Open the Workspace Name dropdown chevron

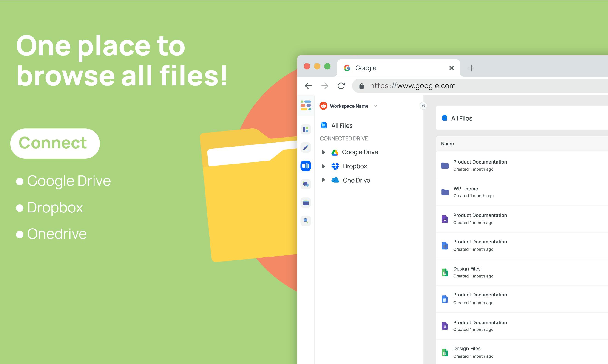[x=375, y=106]
